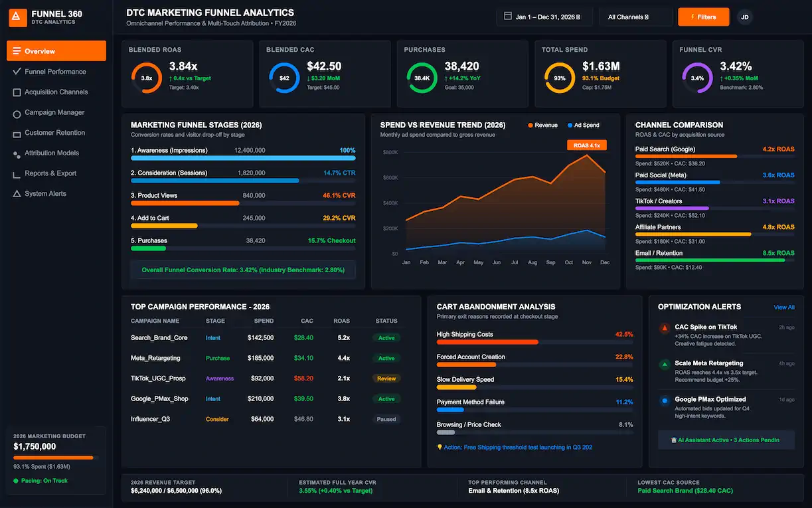Click the Awareness (Impressions) blue progress bar
The width and height of the screenshot is (812, 508).
[x=243, y=158]
